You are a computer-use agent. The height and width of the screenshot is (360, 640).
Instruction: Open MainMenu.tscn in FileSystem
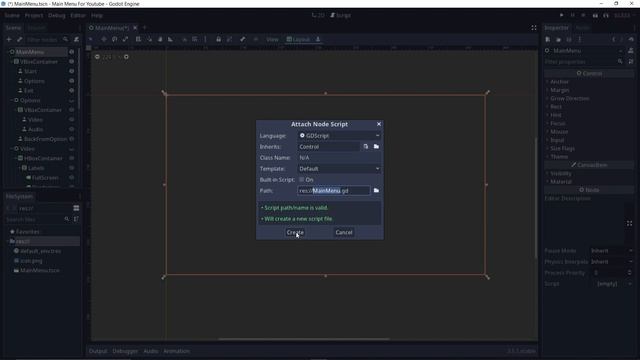pos(39,270)
